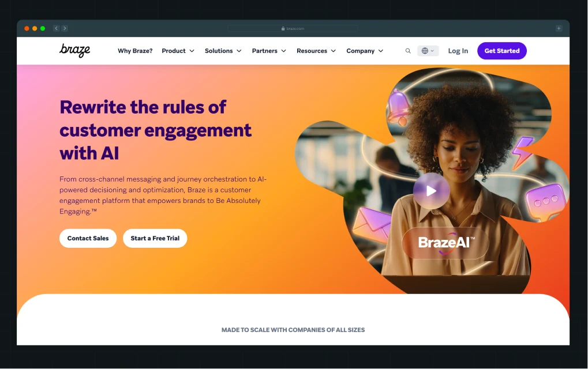Expand the Partners menu
Screen dimensions: 588x369
(x=269, y=51)
